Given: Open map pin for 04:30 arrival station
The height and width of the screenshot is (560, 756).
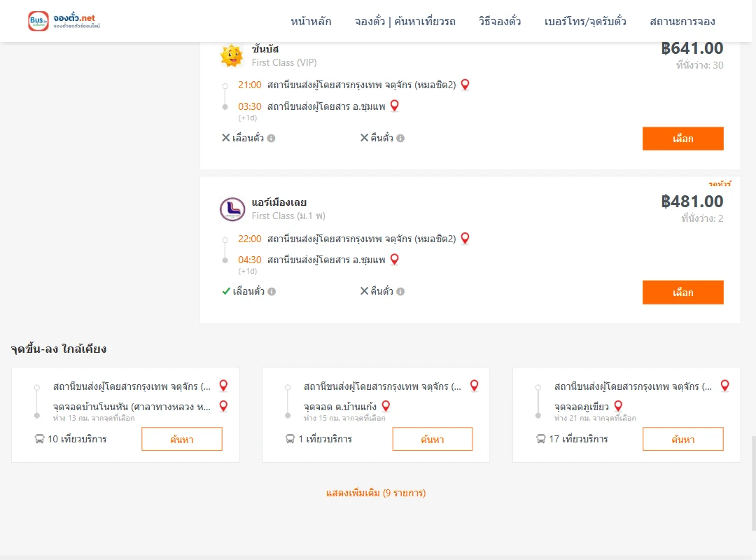Looking at the screenshot, I should tap(394, 260).
